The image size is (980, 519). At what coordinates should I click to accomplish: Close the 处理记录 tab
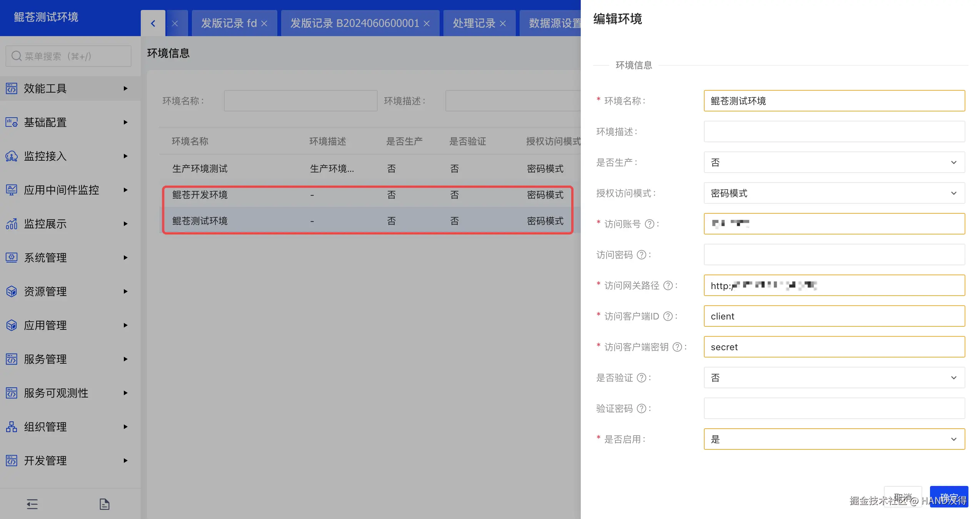click(503, 23)
